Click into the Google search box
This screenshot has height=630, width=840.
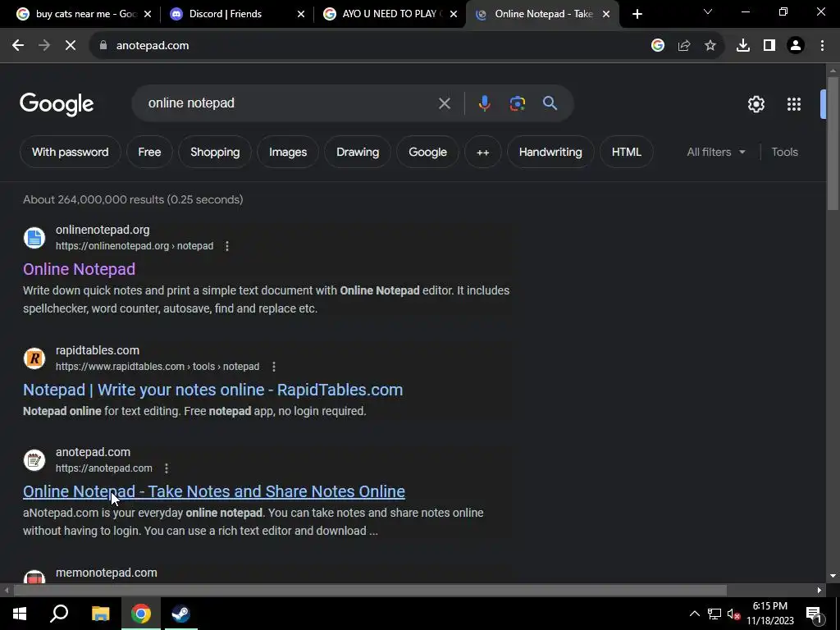290,103
